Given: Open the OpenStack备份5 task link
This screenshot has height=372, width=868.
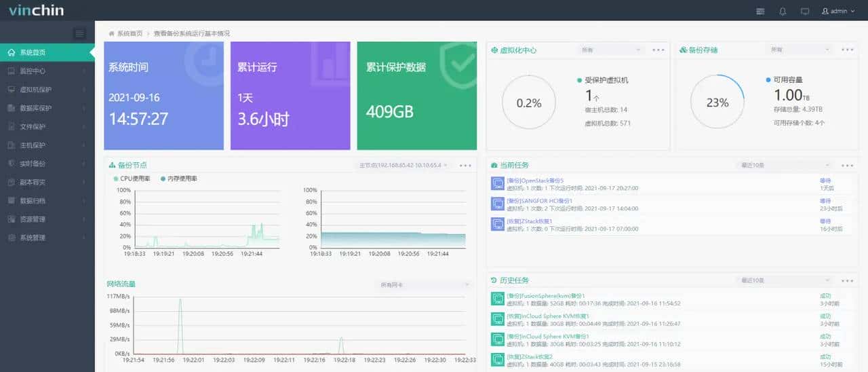Looking at the screenshot, I should 535,181.
